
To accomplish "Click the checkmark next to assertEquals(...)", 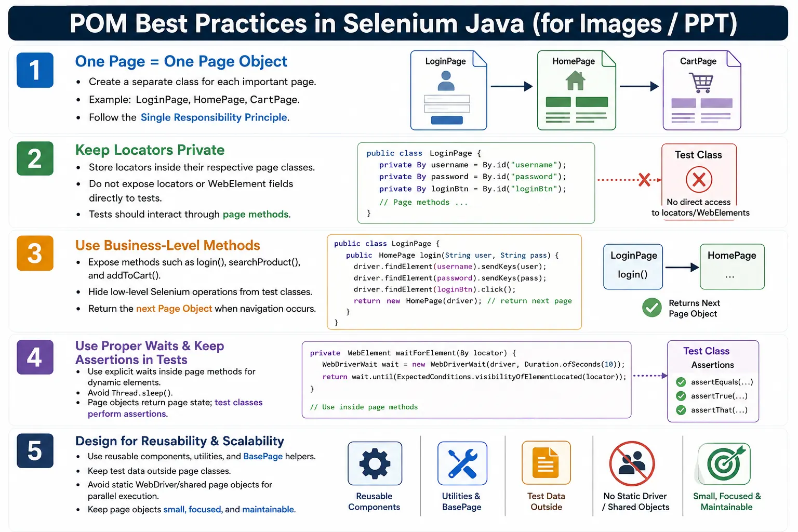I will [681, 382].
